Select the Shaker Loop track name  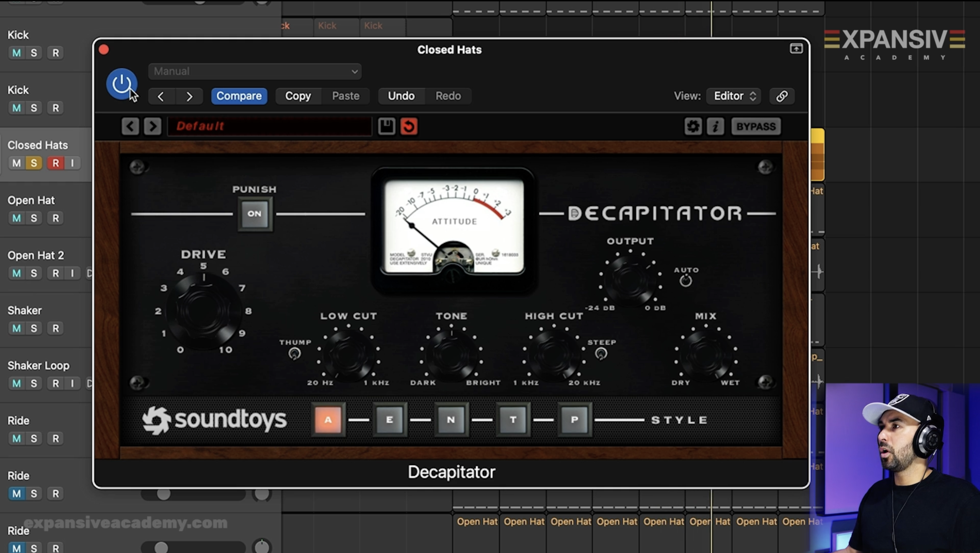click(x=38, y=365)
